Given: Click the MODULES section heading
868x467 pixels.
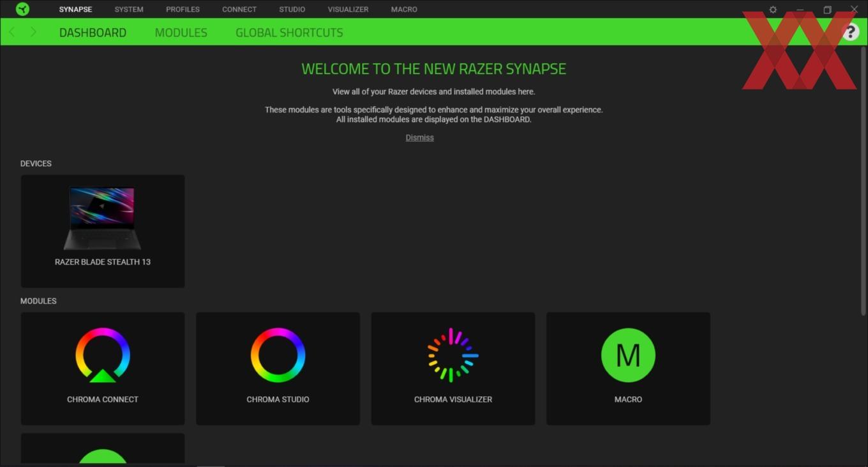Looking at the screenshot, I should [38, 301].
